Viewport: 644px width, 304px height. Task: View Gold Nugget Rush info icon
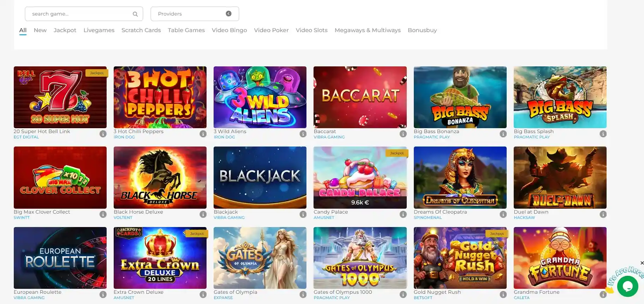pyautogui.click(x=503, y=294)
